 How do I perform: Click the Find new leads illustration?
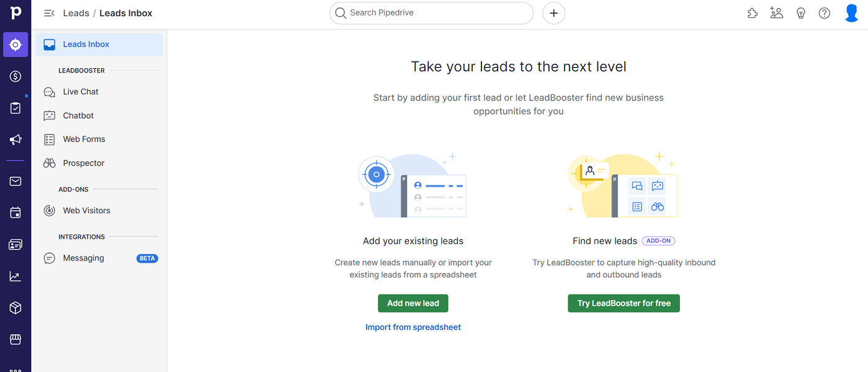click(x=624, y=185)
